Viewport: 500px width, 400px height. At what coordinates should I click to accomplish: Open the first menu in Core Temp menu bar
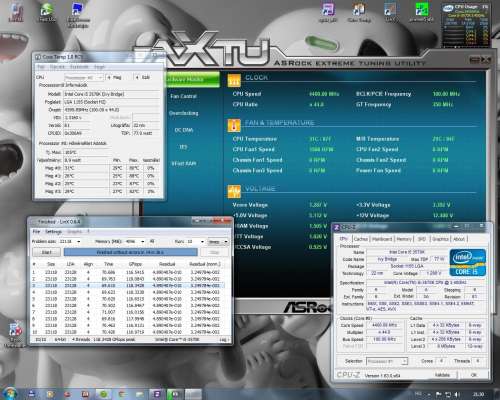(41, 67)
